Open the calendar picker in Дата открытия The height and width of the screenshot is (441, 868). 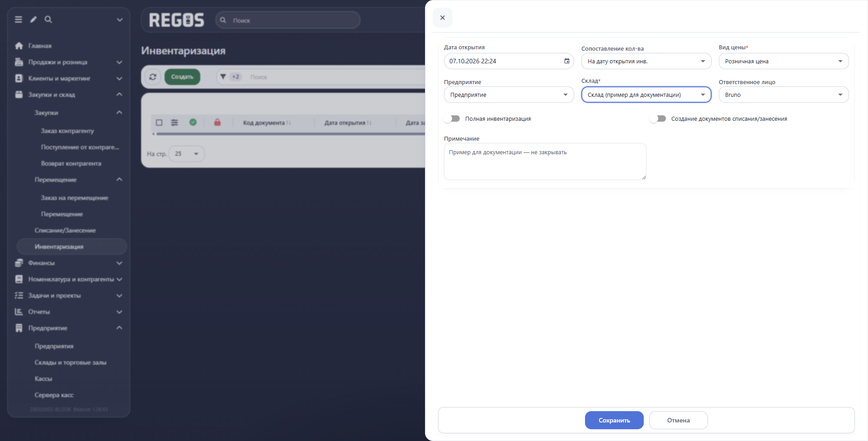567,61
